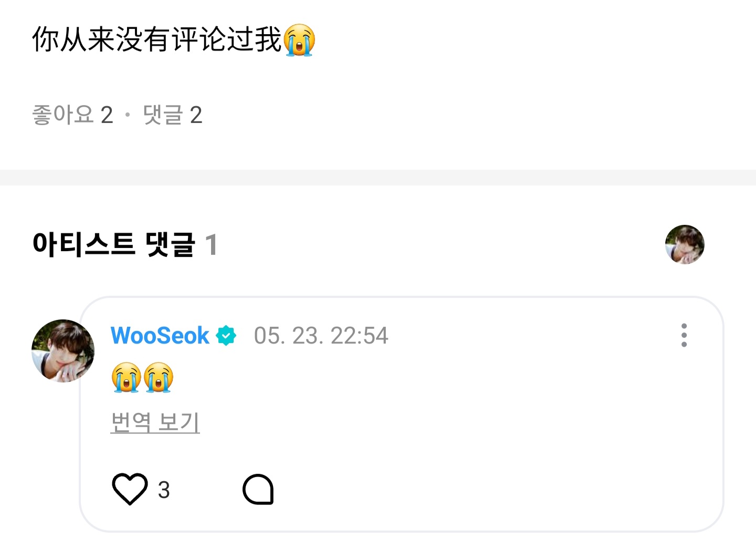Tap the first crying emoji in reply
Viewport: 756px width, 540px height.
(127, 377)
